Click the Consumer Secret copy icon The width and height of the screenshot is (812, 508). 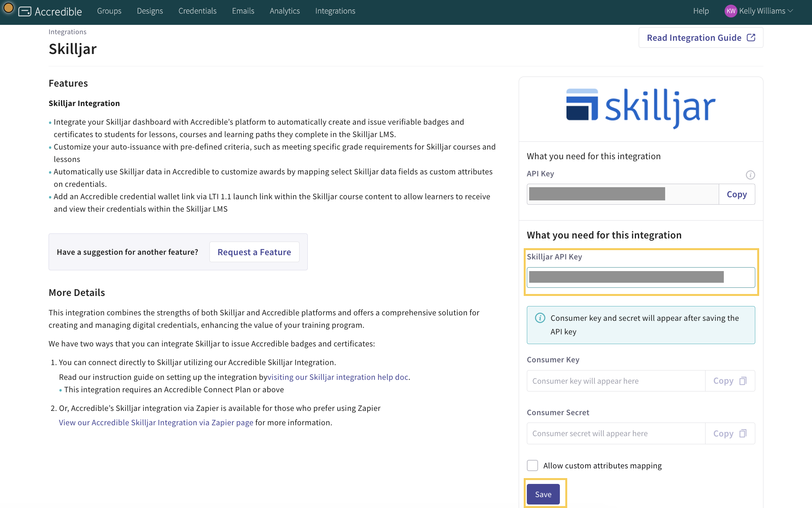[743, 433]
